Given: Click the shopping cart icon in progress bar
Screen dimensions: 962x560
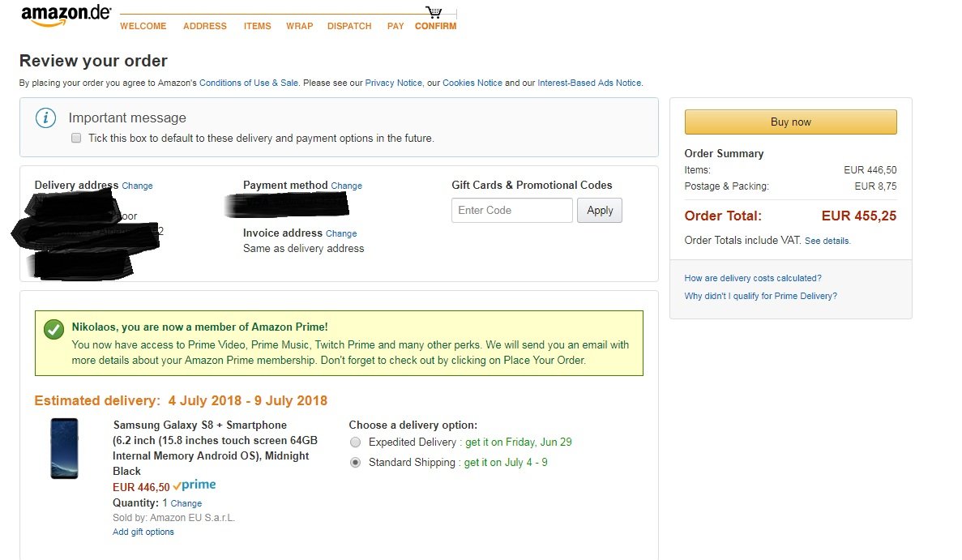Looking at the screenshot, I should point(434,13).
